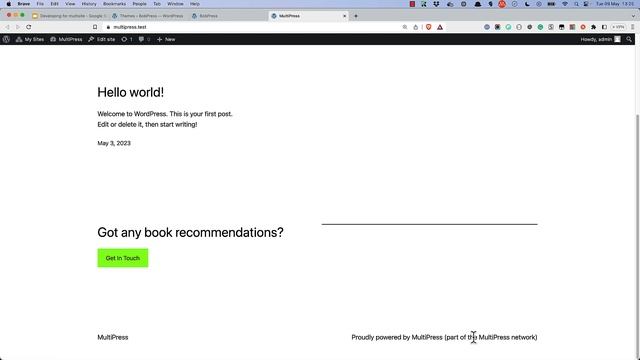Image resolution: width=640 pixels, height=360 pixels.
Task: Open the Bookmarks menu in menu bar
Action: pyautogui.click(x=114, y=4)
